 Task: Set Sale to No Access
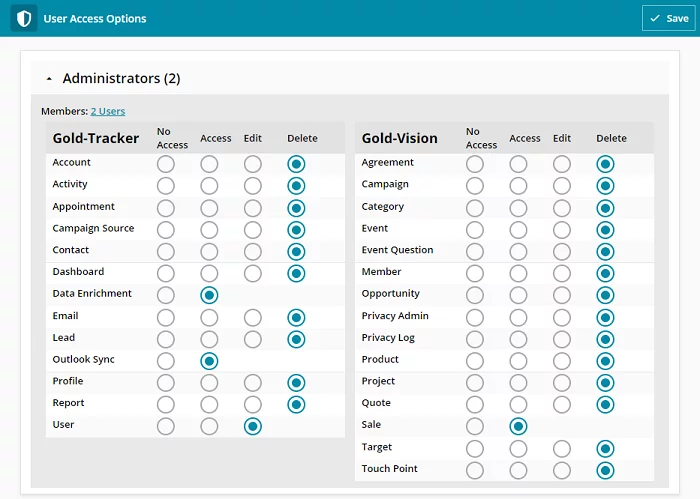tap(475, 426)
